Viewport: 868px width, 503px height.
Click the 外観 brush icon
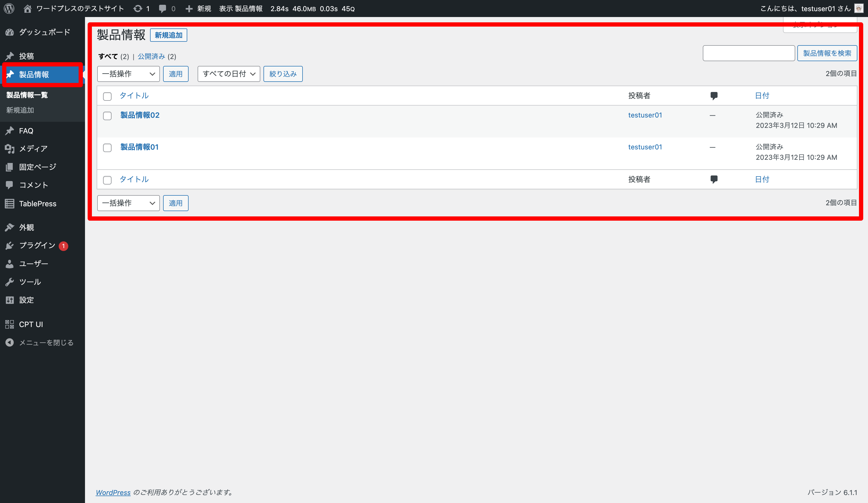(x=10, y=227)
